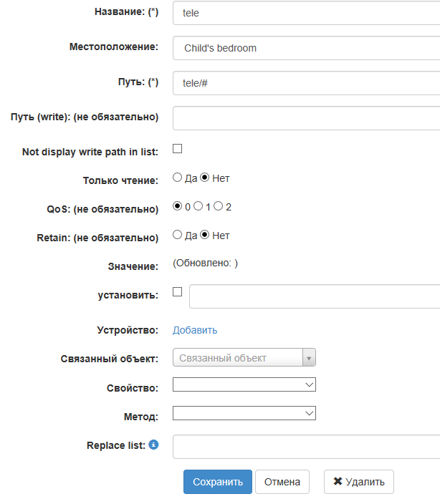Choose Да for Retain option

tap(177, 235)
